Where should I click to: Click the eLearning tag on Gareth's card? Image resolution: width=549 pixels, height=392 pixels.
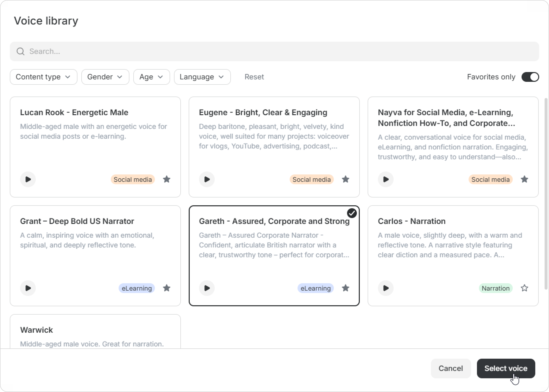click(x=316, y=288)
